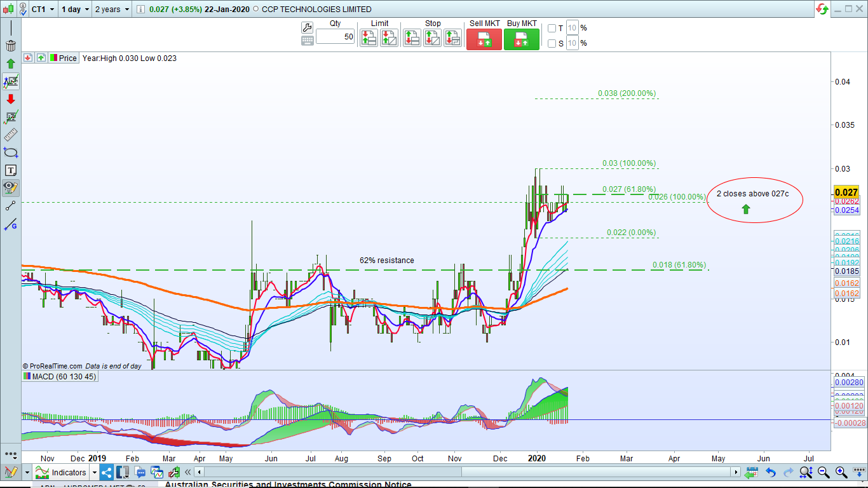Click the redo arrow icon
Image resolution: width=868 pixels, height=488 pixels.
click(x=788, y=472)
